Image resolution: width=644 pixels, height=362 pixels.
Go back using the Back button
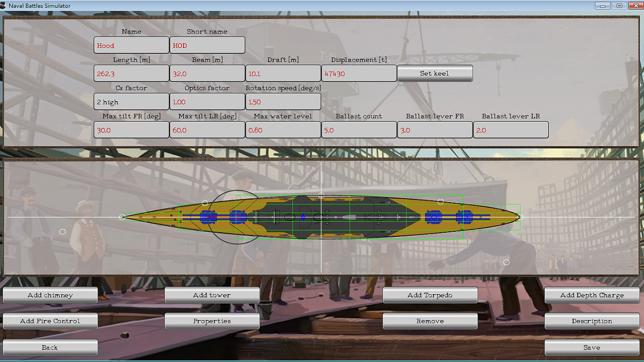pos(50,347)
